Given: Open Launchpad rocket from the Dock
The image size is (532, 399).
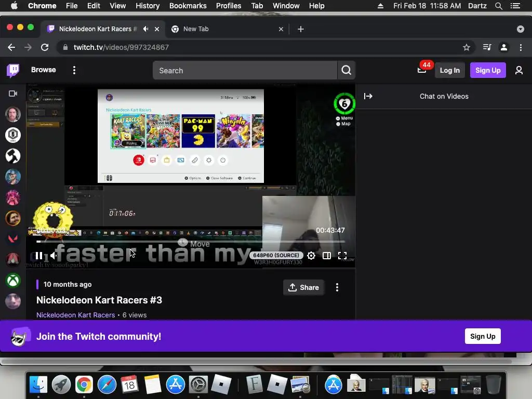Looking at the screenshot, I should tap(61, 384).
